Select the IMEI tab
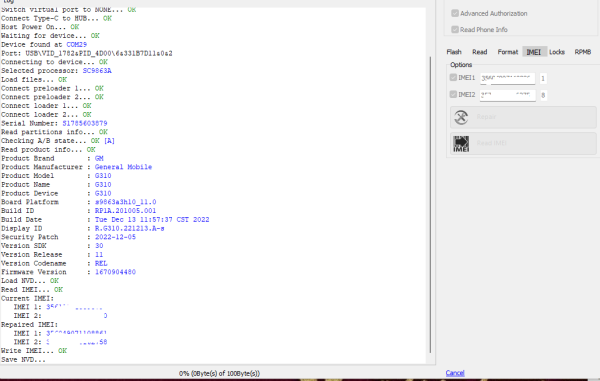 point(534,52)
